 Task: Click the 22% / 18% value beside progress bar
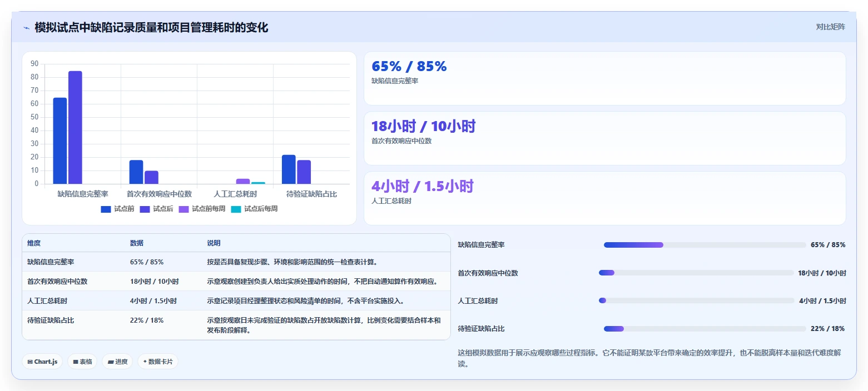pos(827,329)
